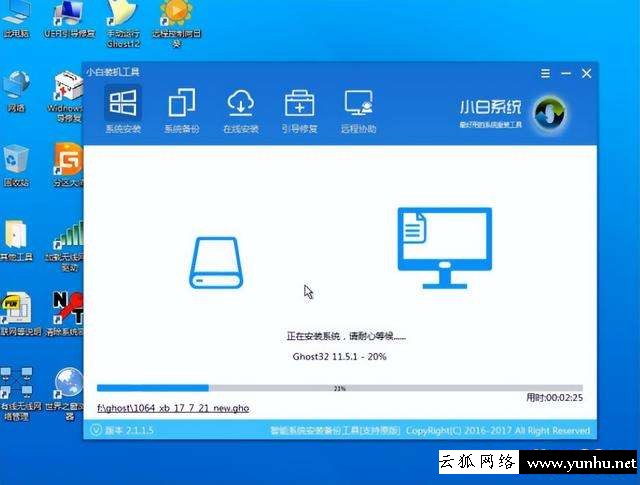Click the hard drive icon in the installer
The image size is (640, 485).
pos(216,263)
